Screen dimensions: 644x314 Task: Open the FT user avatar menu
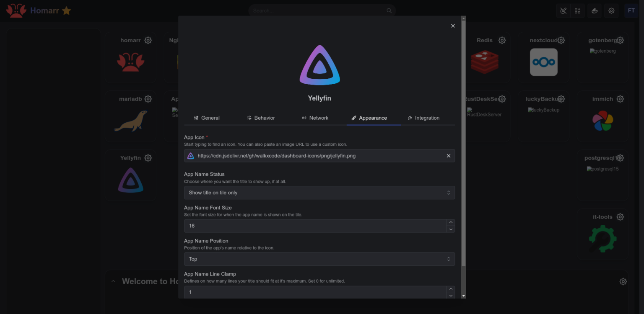(631, 11)
